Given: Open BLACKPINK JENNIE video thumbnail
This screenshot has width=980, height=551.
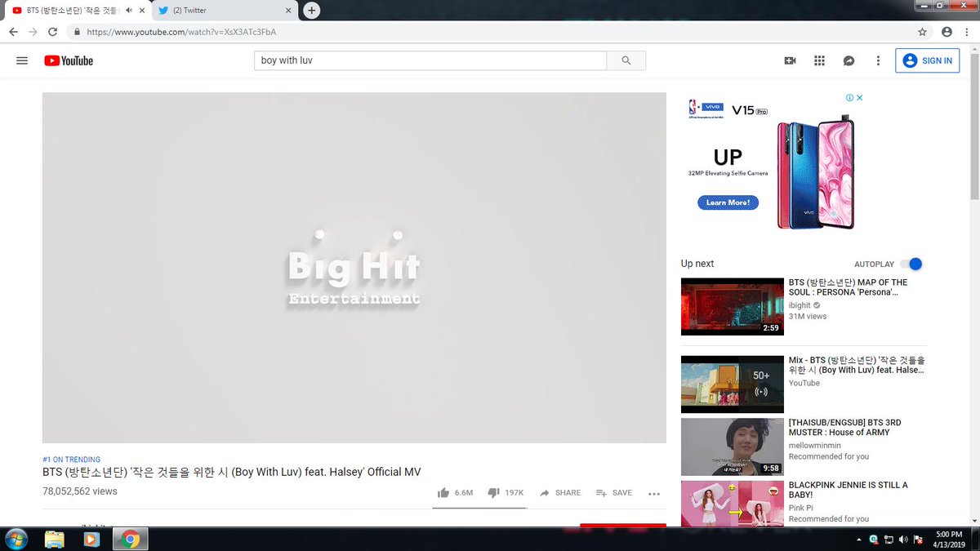Looking at the screenshot, I should 733,503.
